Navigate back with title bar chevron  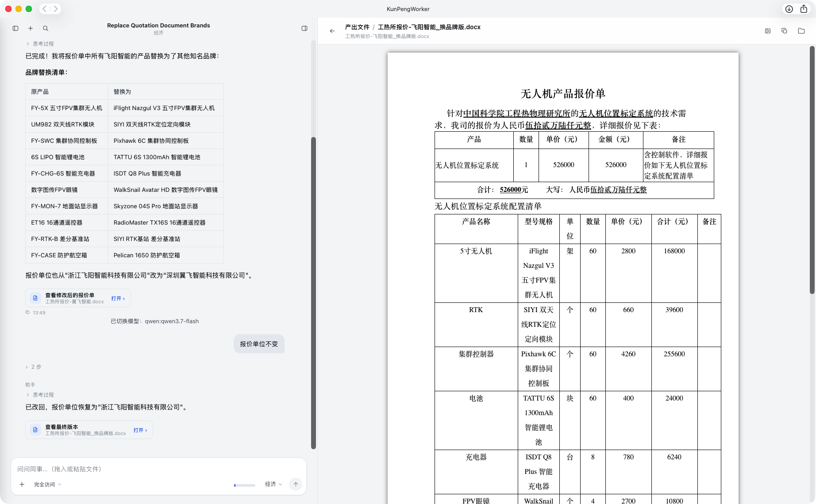[45, 9]
